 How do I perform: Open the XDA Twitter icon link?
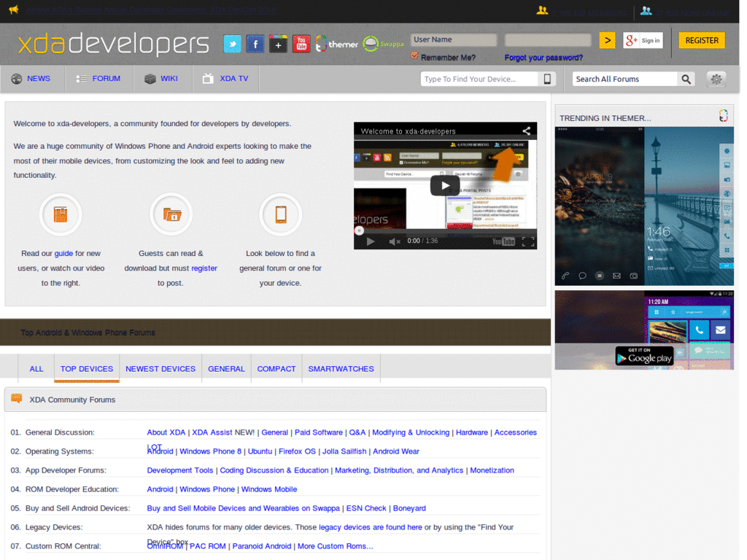(x=232, y=44)
